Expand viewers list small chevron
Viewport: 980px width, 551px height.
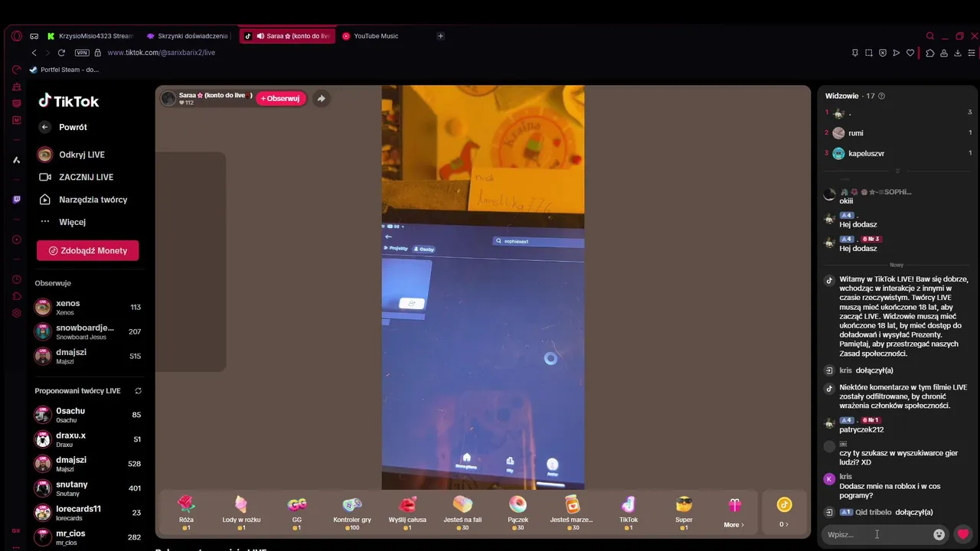(897, 171)
